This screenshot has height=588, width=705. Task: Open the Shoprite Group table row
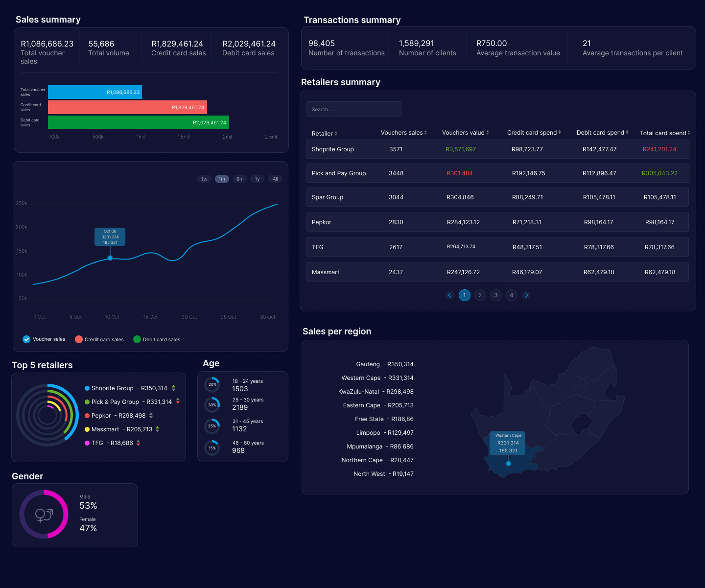coord(498,149)
